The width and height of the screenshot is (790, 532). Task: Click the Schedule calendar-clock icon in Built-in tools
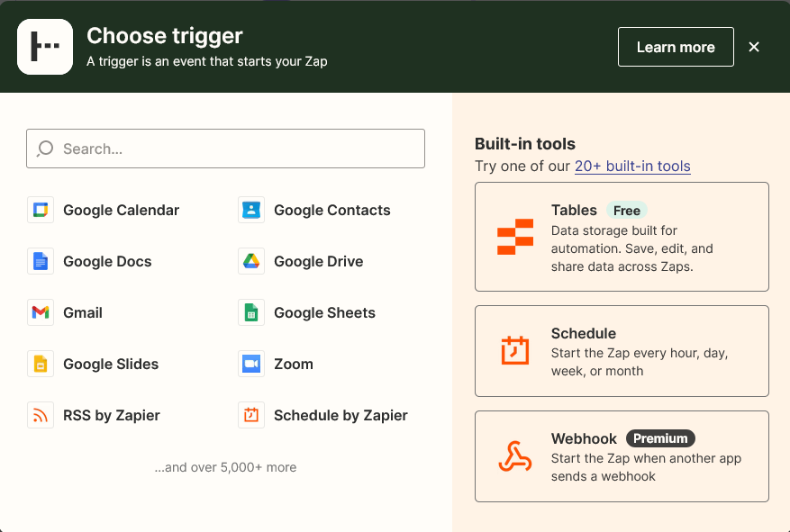click(515, 350)
